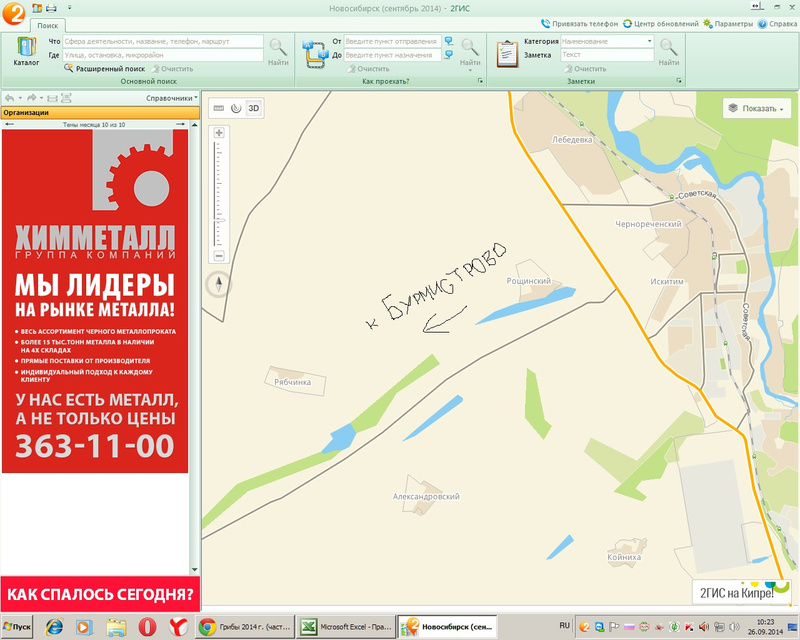Click the Заметки clipboard icon

(507, 54)
